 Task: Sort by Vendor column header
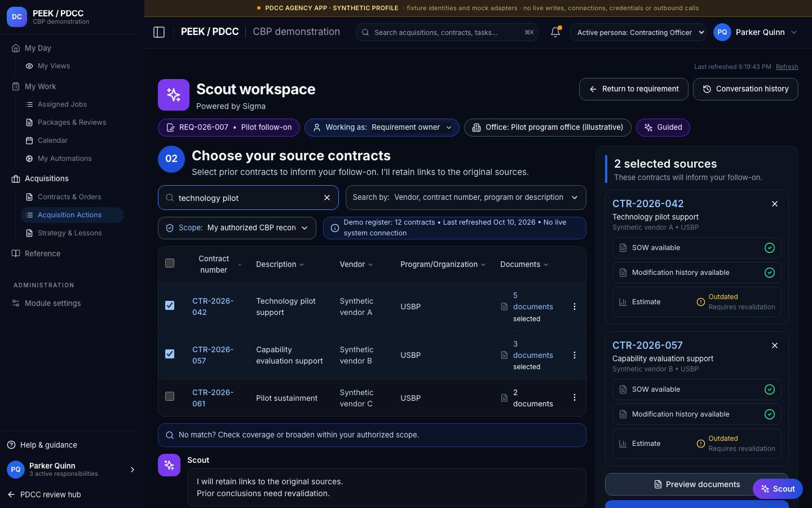click(356, 264)
